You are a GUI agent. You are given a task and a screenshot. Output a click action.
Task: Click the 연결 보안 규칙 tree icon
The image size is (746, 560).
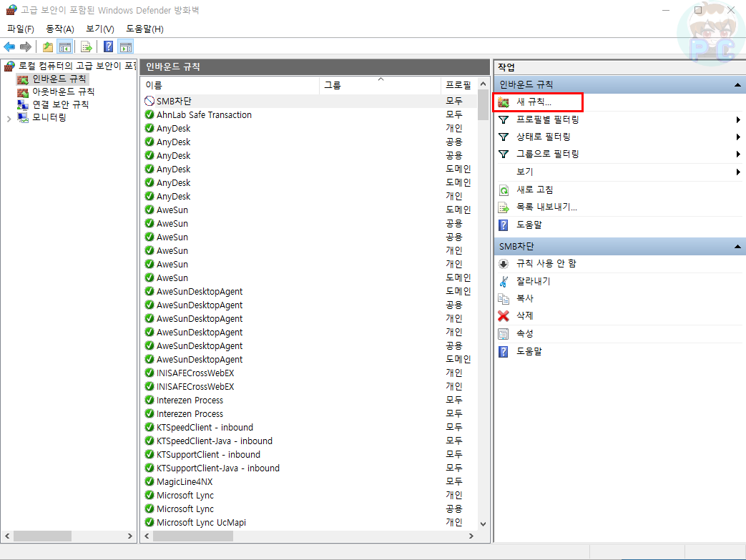tap(23, 104)
